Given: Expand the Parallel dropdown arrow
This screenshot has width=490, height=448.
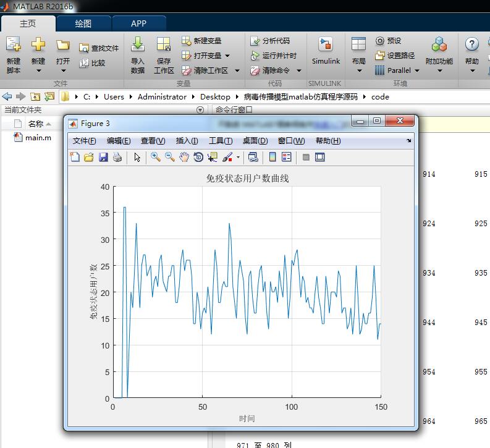Looking at the screenshot, I should [x=417, y=71].
